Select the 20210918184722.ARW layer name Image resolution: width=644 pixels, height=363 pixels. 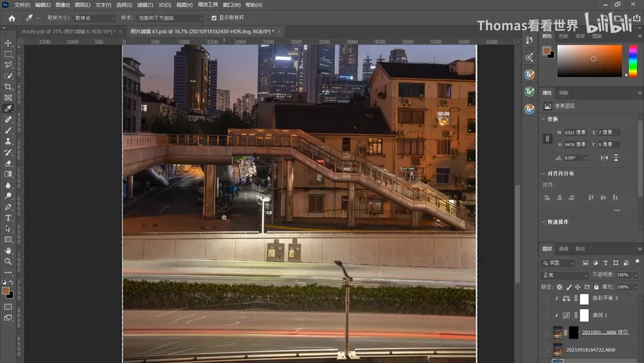tap(590, 350)
